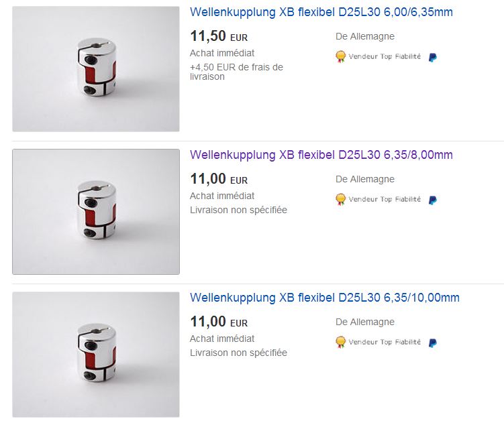Open the 6,35/10,00mm Wellenkupplung listing title
Viewport: 504px width, 423px height.
325,298
